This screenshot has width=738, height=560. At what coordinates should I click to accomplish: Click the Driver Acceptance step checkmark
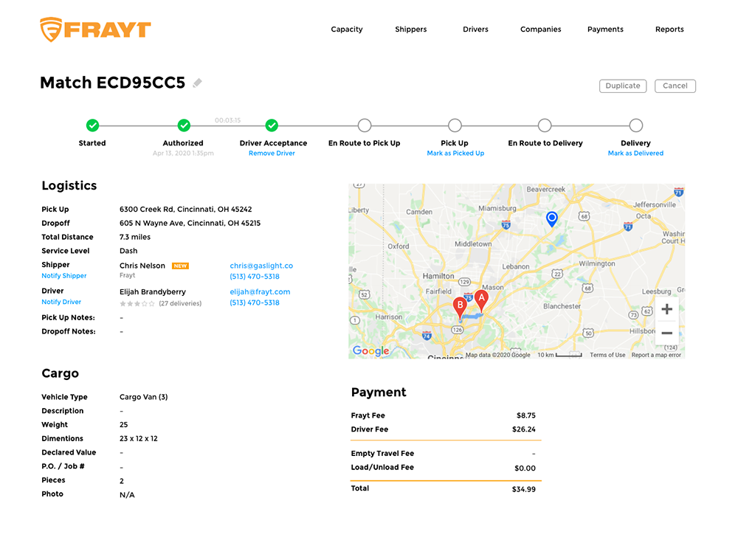point(272,125)
